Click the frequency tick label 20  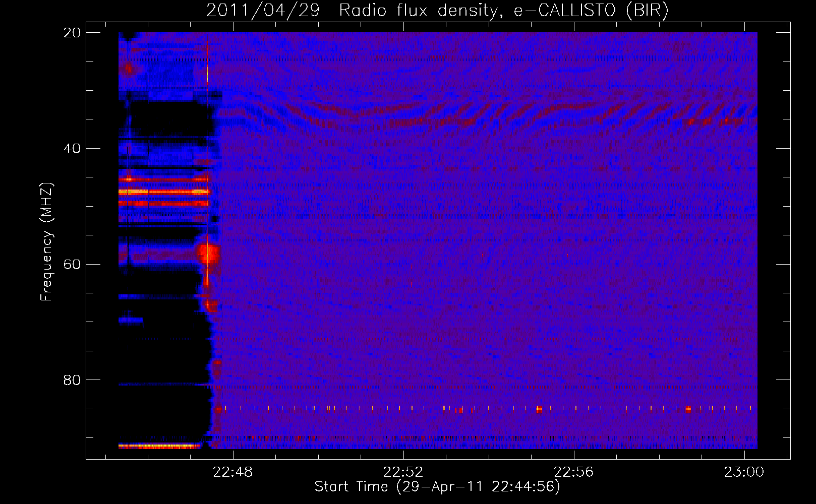[x=72, y=33]
